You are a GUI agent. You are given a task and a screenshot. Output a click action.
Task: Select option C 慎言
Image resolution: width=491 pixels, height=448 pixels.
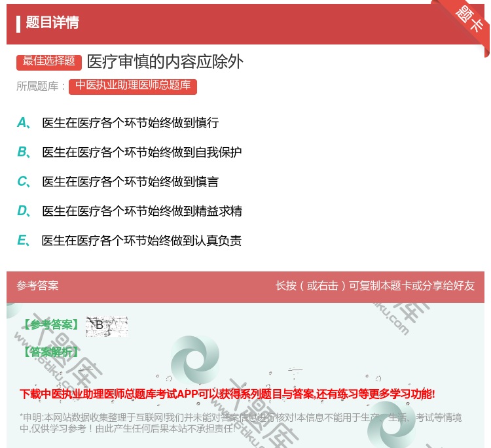point(130,181)
